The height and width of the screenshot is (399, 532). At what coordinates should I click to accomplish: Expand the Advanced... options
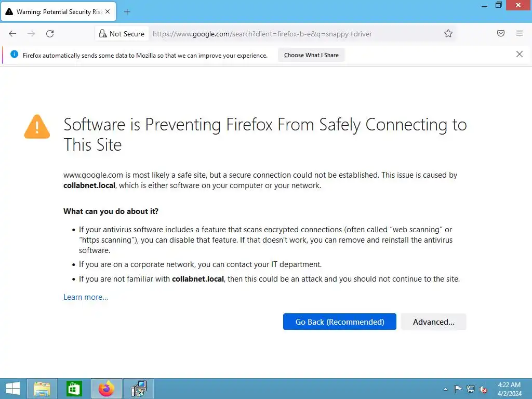click(x=433, y=322)
